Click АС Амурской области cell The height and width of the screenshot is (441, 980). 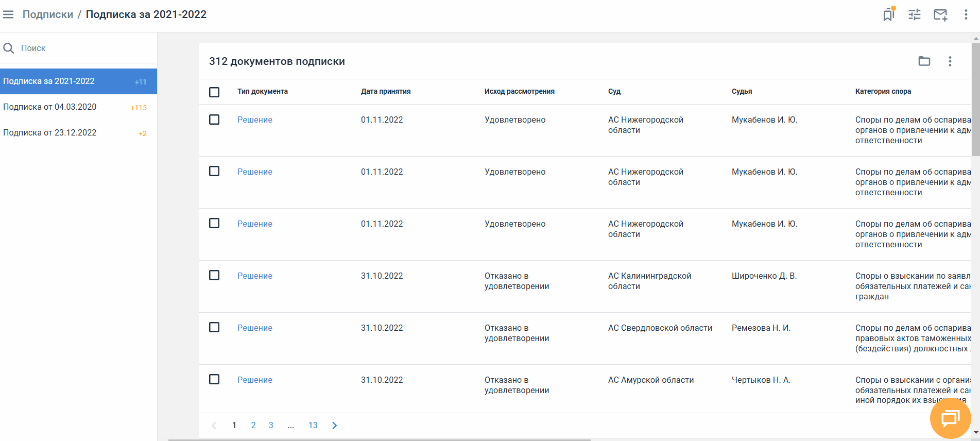click(x=651, y=380)
